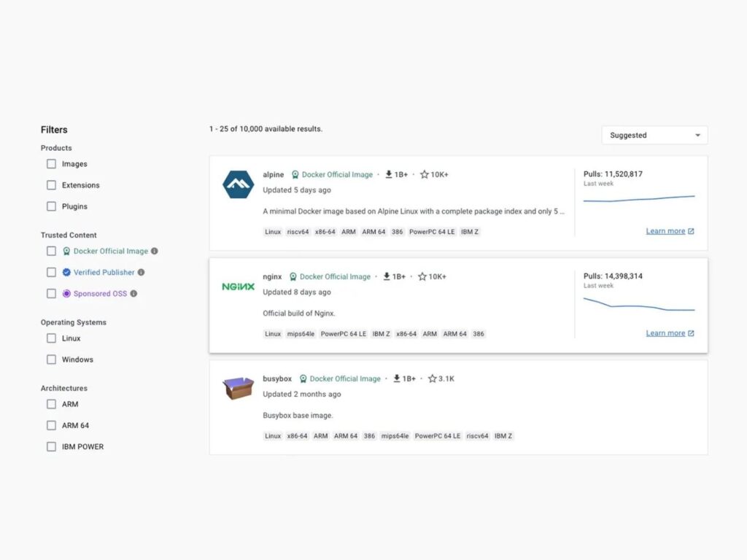Screen dimensions: 747x560
Task: Click the alpine logo icon
Action: point(239,184)
